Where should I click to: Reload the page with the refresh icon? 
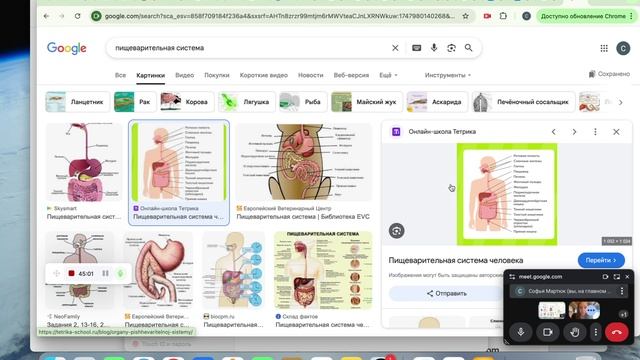[x=78, y=16]
